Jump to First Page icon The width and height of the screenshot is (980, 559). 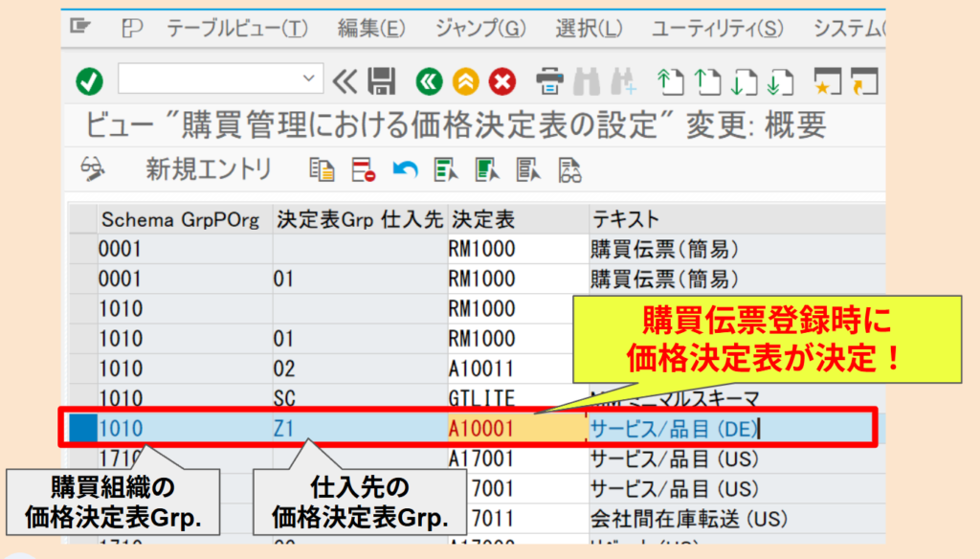(x=670, y=82)
